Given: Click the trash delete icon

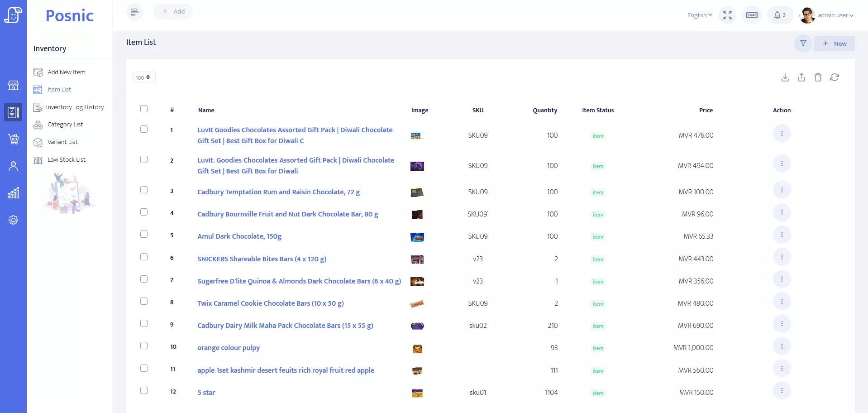Looking at the screenshot, I should coord(818,77).
